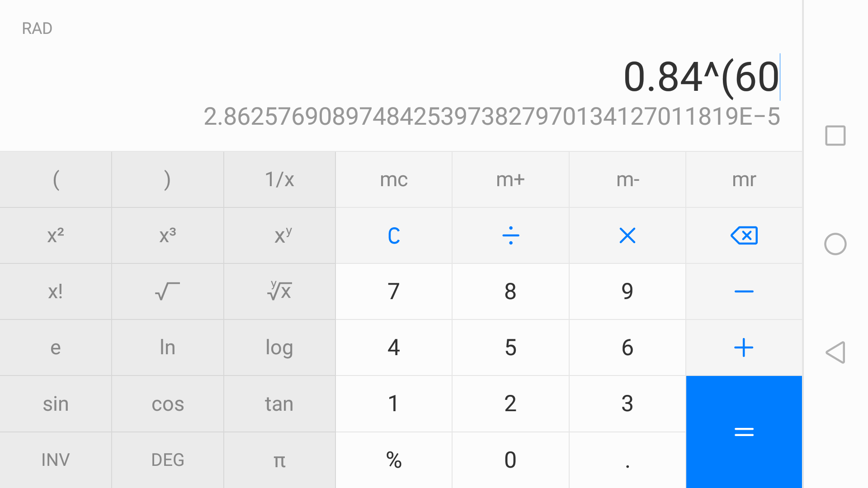Image resolution: width=868 pixels, height=488 pixels.
Task: Add result to memory with m+
Action: (x=510, y=179)
